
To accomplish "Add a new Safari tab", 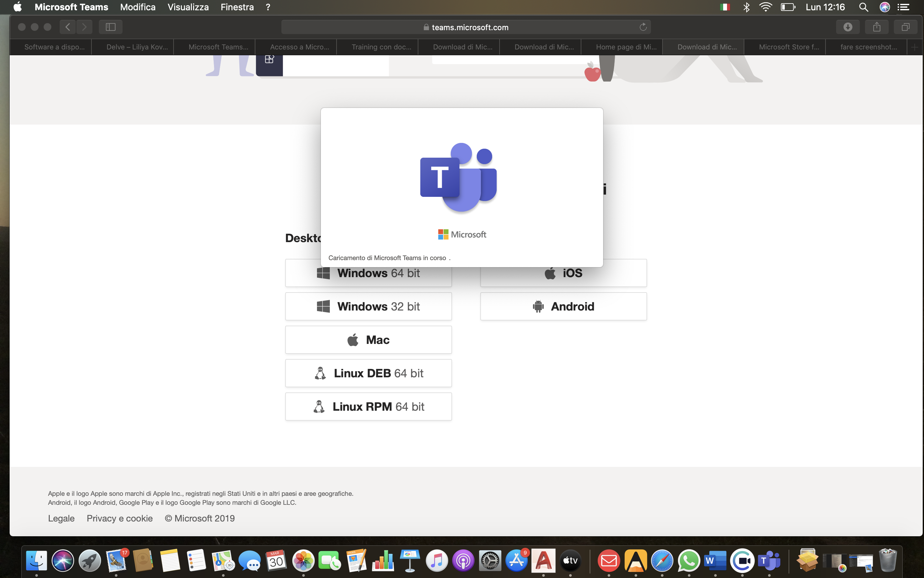I will coord(914,47).
